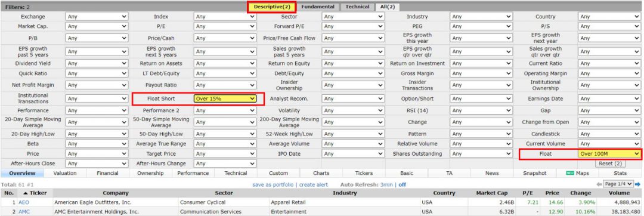
Task: Open the Technical view tab below filters
Action: (x=236, y=173)
